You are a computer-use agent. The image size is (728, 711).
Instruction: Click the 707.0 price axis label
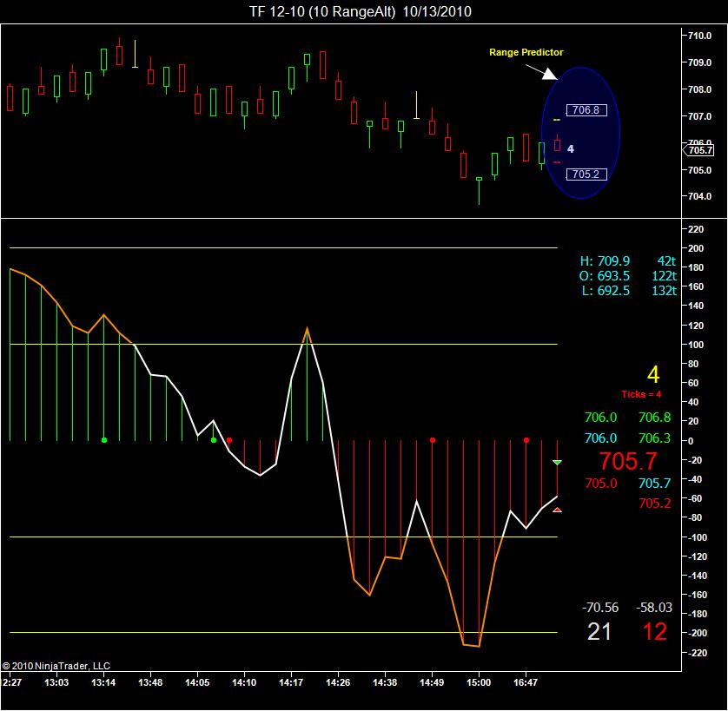click(699, 116)
